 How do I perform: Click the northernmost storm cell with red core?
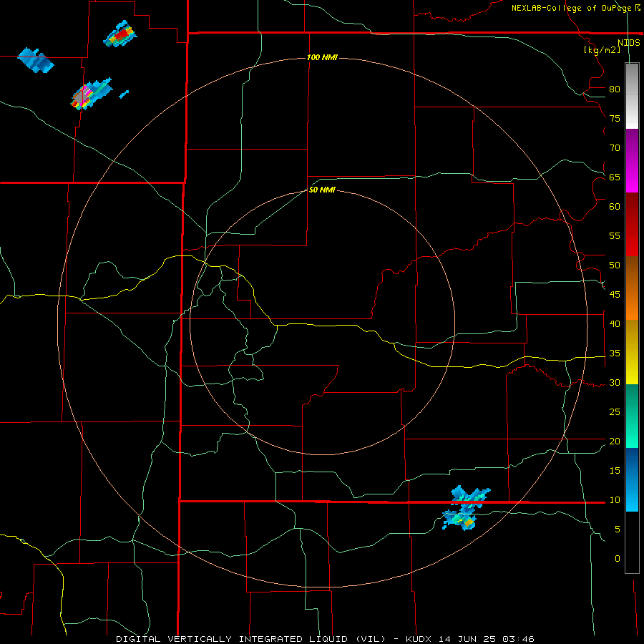point(119,34)
